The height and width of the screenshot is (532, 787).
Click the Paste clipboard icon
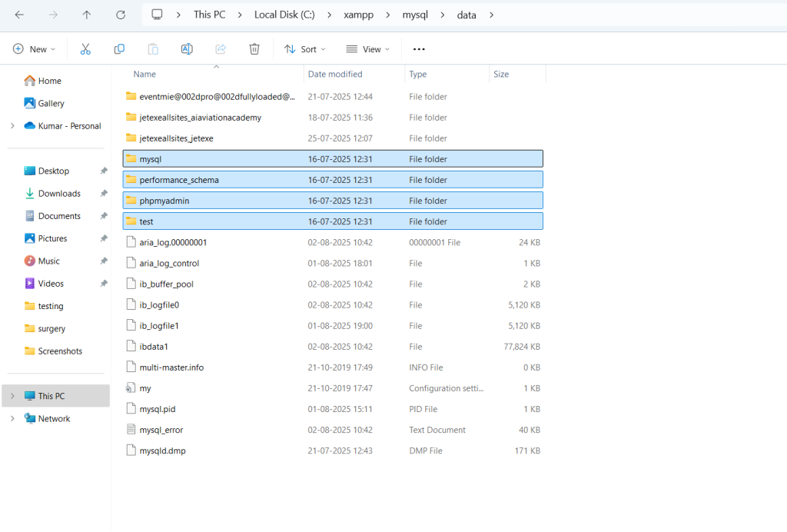point(153,49)
